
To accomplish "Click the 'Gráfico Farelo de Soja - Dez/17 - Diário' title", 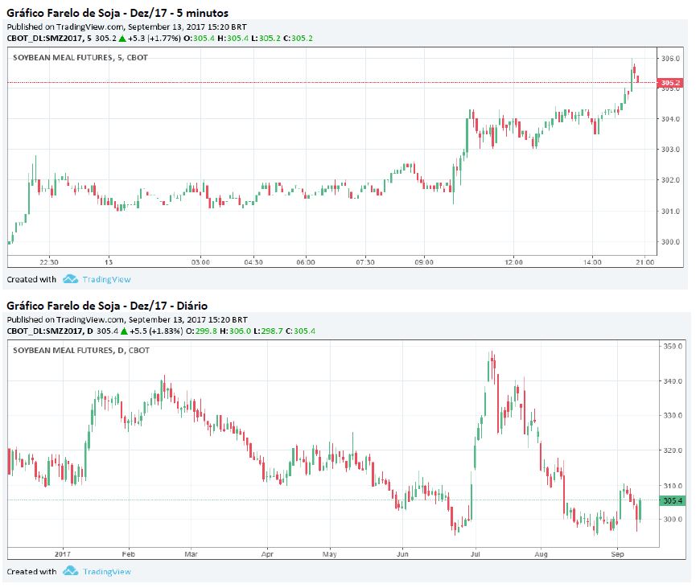I will point(107,306).
